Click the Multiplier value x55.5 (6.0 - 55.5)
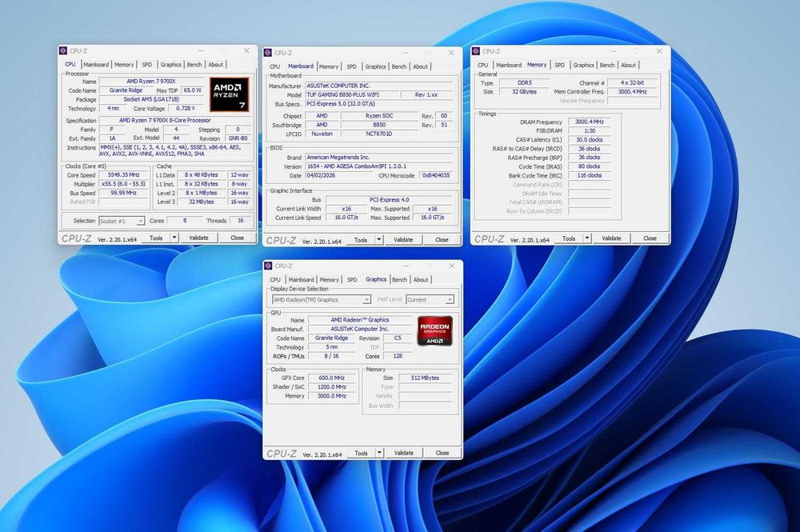The width and height of the screenshot is (800, 532). [x=124, y=184]
